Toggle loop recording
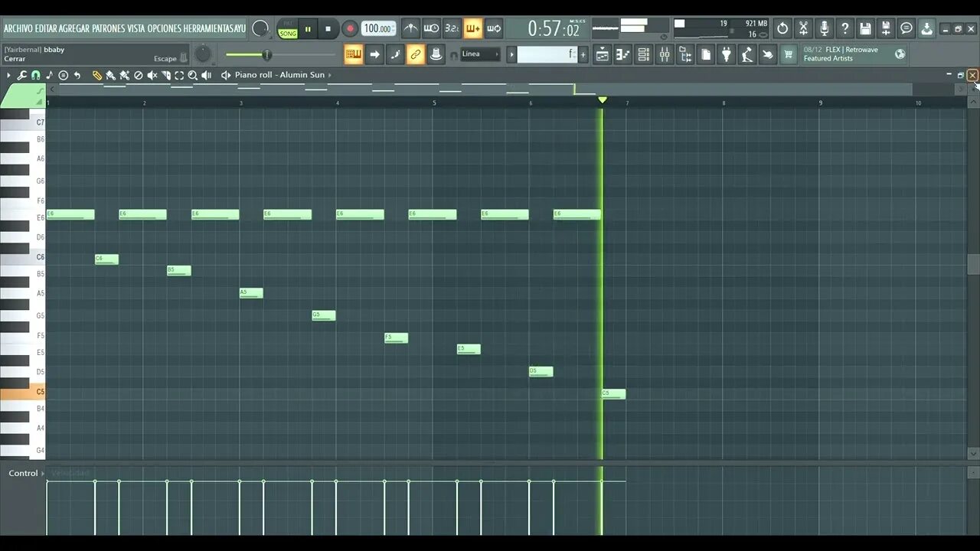 [x=494, y=29]
